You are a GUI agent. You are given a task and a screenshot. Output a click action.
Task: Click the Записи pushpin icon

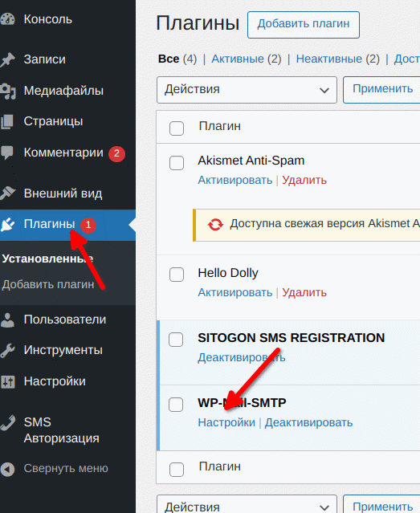pos(7,59)
